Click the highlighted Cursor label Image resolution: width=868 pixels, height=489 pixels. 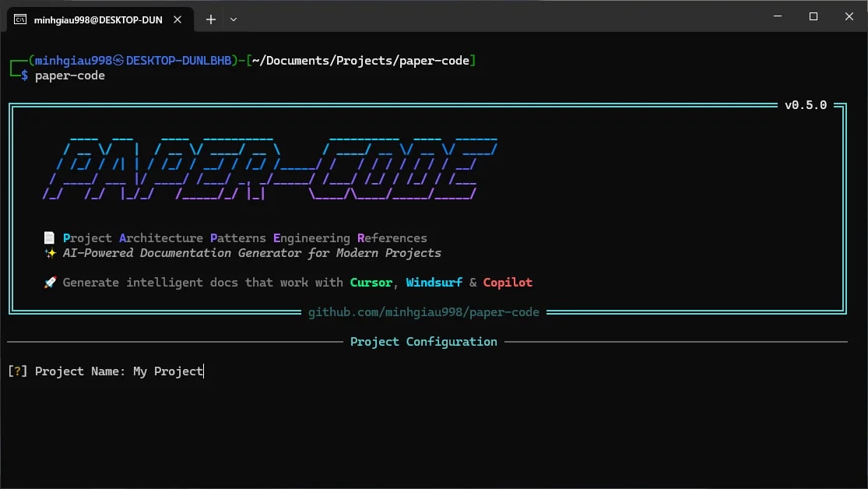(x=371, y=282)
